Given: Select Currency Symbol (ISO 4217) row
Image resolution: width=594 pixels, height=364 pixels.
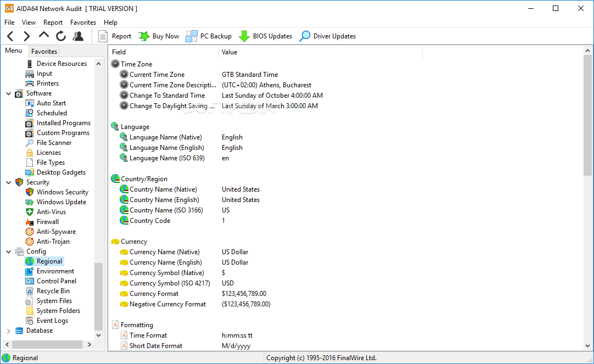Looking at the screenshot, I should click(x=265, y=283).
